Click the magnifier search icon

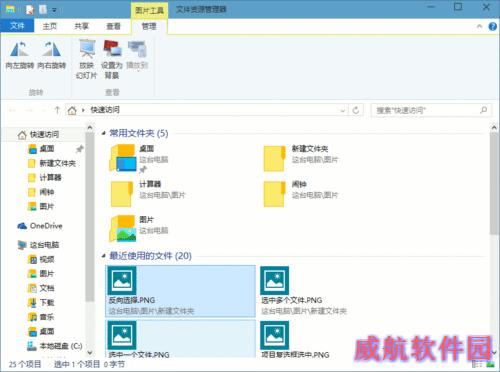coord(483,110)
